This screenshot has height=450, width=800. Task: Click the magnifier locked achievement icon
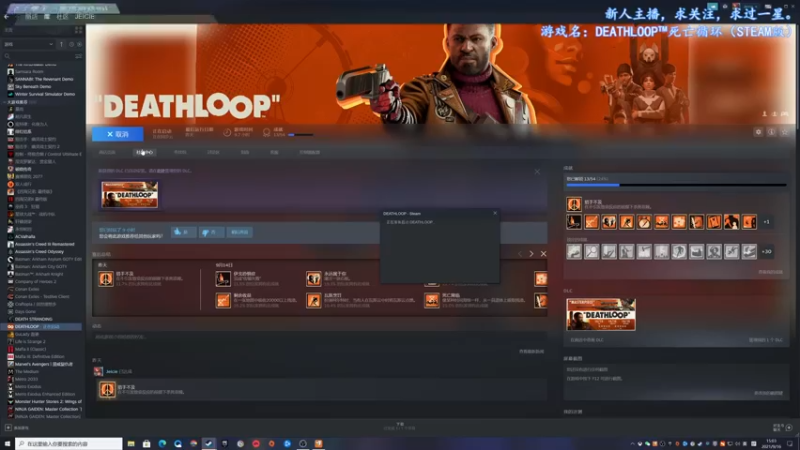pyautogui.click(x=591, y=252)
